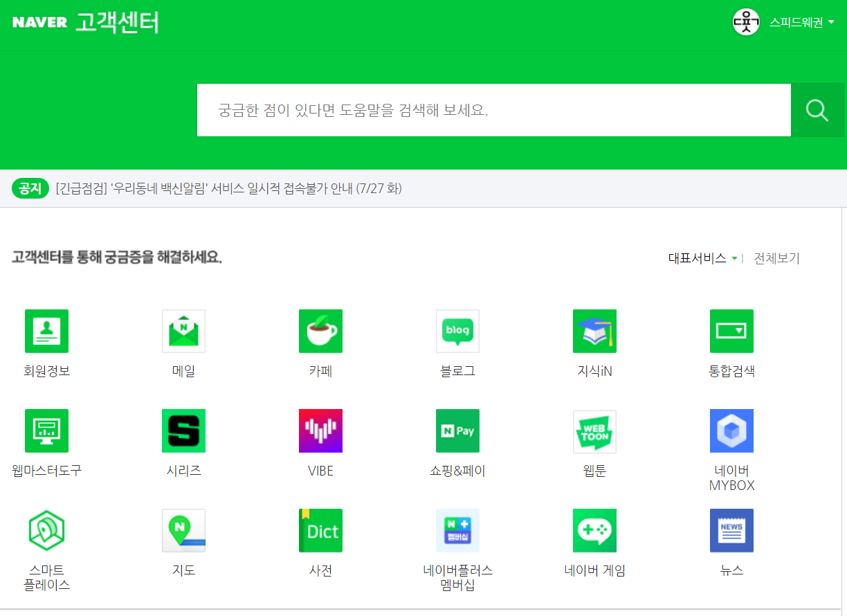Click the 사전 text label

tap(320, 570)
